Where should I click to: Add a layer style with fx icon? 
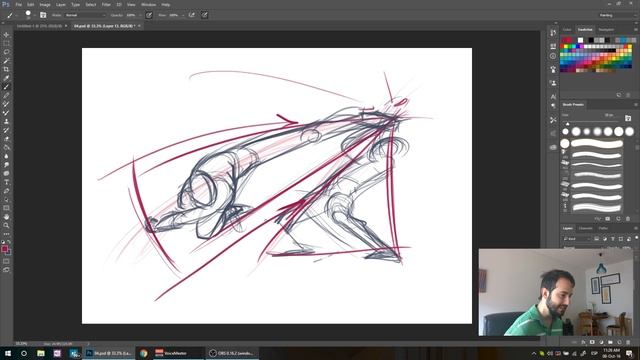[x=583, y=342]
